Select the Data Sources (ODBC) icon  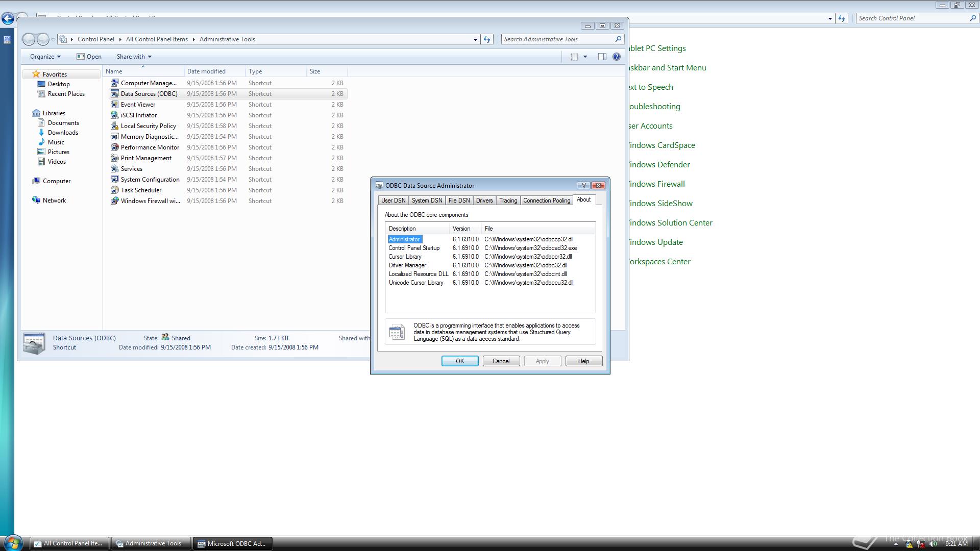pyautogui.click(x=115, y=93)
